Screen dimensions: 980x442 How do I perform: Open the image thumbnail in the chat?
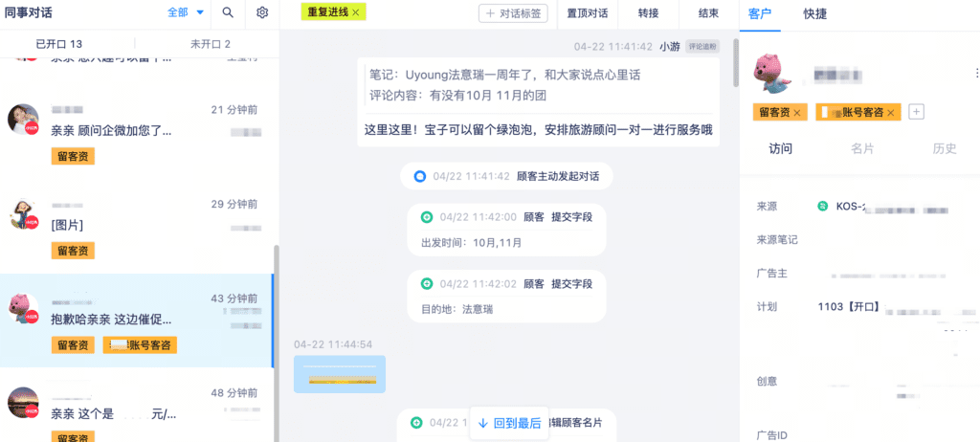click(340, 374)
